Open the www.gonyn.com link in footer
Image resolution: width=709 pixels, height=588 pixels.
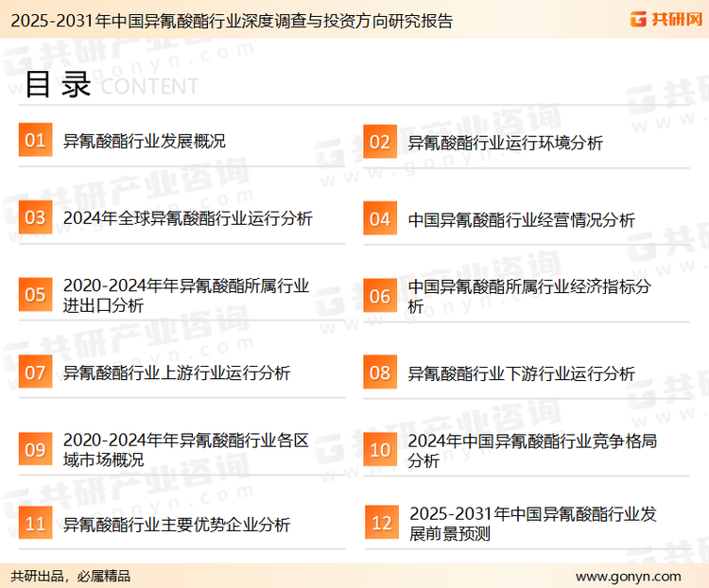pyautogui.click(x=629, y=577)
